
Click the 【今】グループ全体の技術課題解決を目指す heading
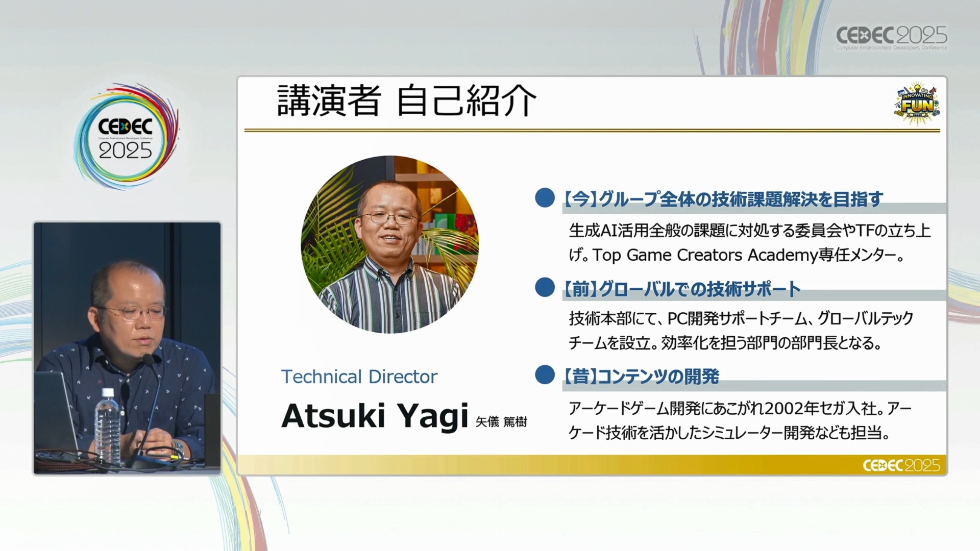[x=723, y=199]
